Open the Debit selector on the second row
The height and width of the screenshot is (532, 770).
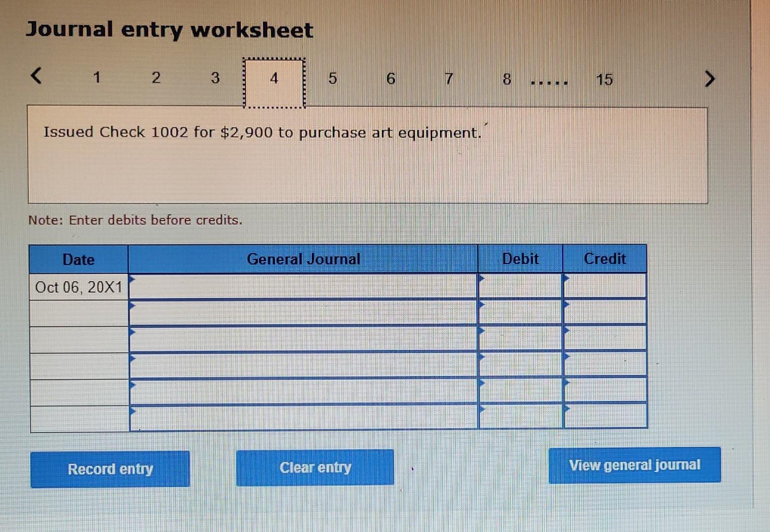(482, 304)
